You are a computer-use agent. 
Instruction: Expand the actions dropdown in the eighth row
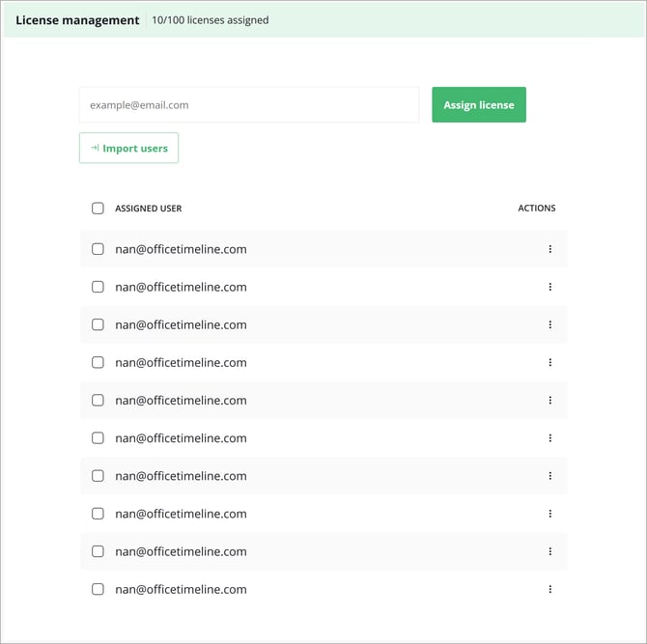pos(549,514)
